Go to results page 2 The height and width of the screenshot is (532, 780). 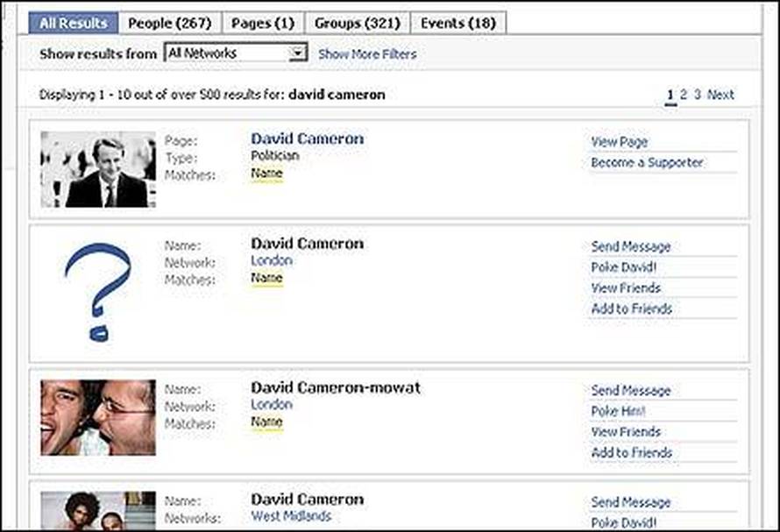684,95
